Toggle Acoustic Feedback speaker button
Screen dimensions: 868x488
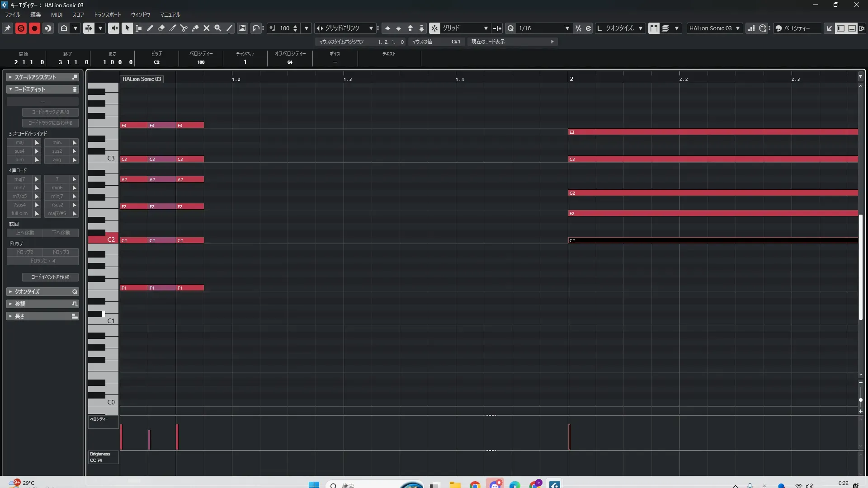click(x=113, y=28)
